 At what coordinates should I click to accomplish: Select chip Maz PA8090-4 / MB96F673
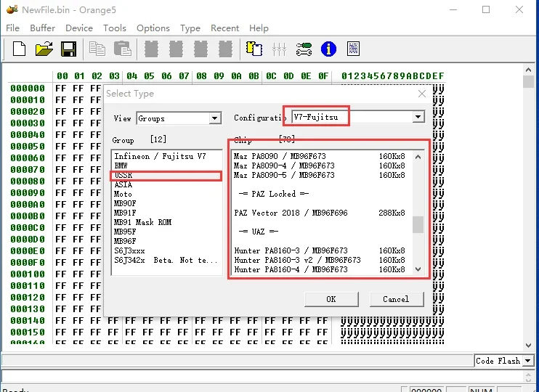[x=322, y=166]
